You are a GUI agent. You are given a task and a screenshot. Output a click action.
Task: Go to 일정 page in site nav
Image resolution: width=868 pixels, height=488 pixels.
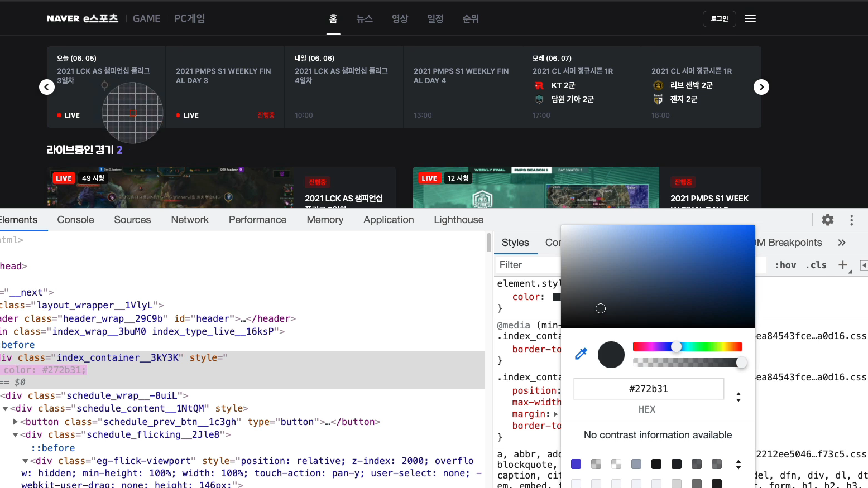point(435,18)
